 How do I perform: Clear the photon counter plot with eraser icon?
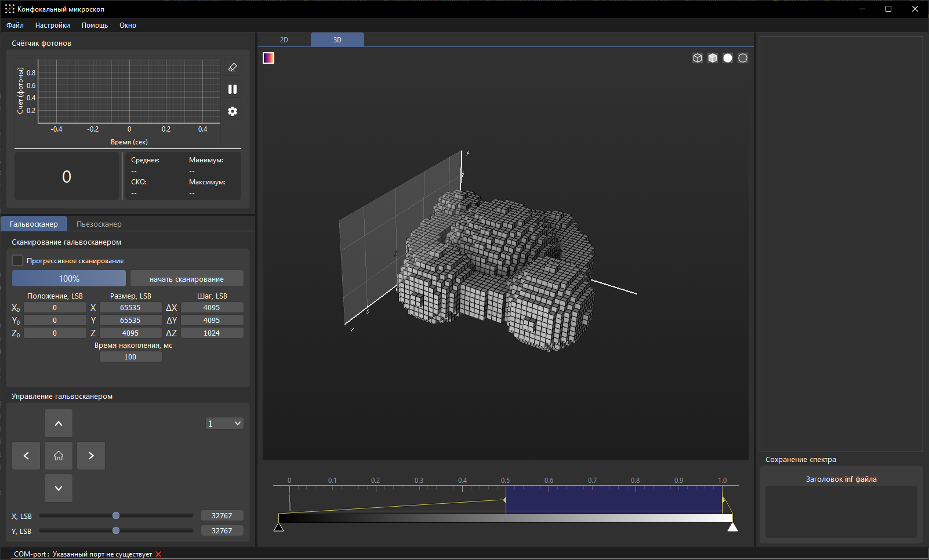point(233,67)
